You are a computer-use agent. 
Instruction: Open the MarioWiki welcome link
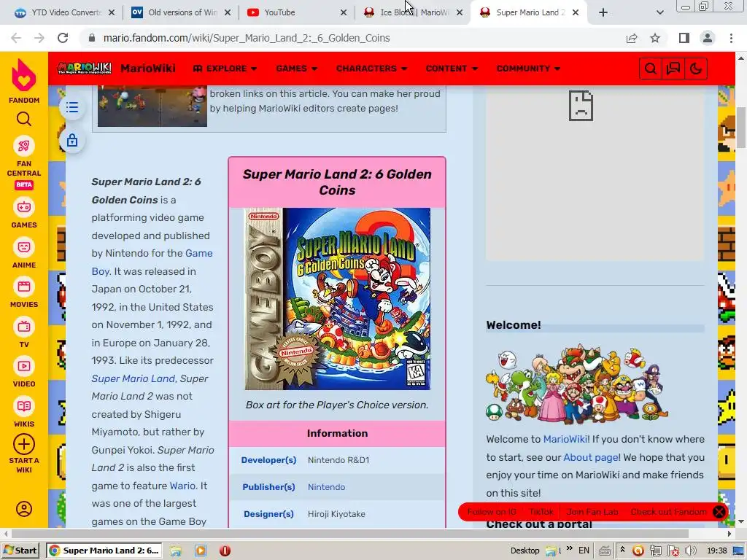[x=565, y=439]
